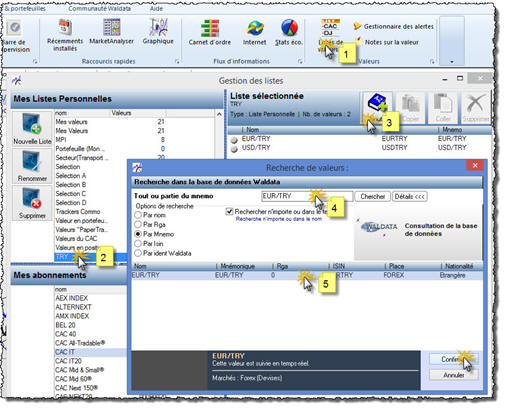505x410 pixels.
Task: Select the Par Isin option
Action: pos(138,244)
